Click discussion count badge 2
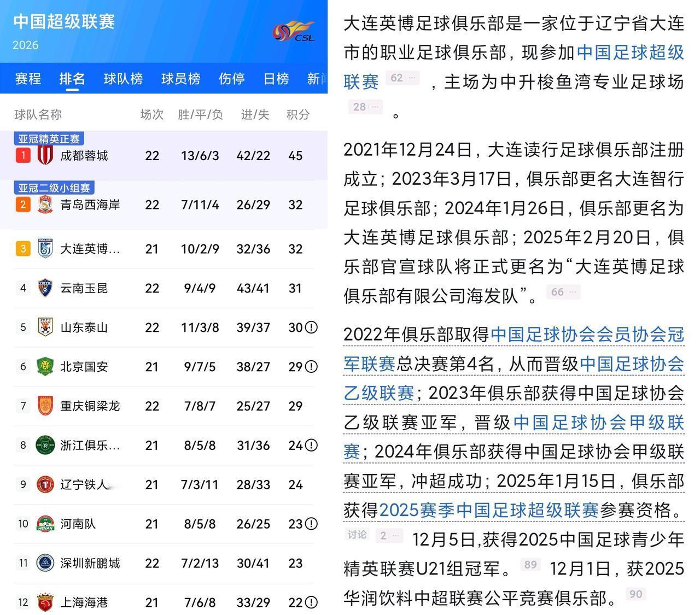 point(390,536)
